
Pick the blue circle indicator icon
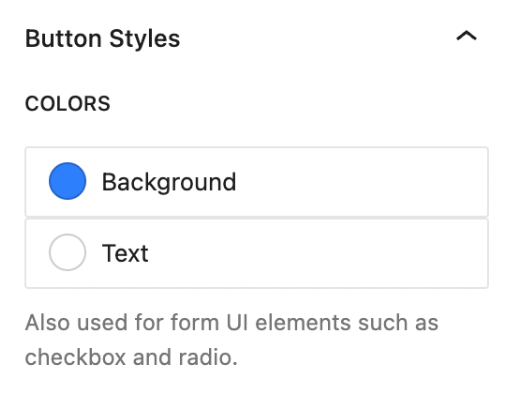coord(68,181)
